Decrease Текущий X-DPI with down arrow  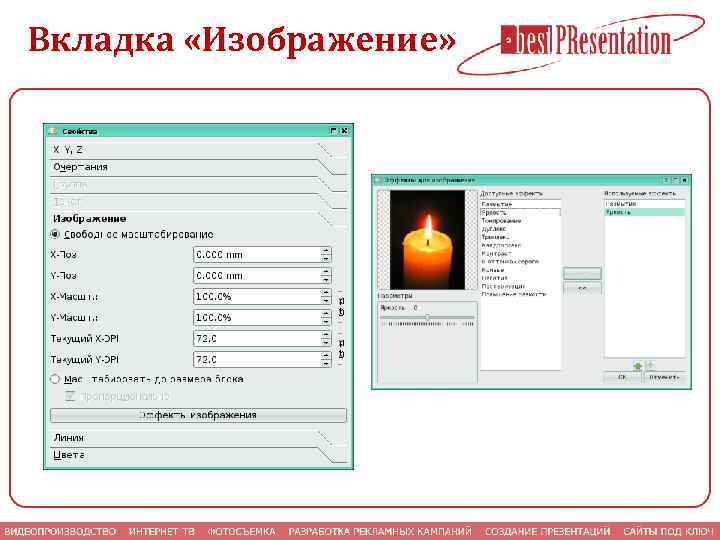pos(326,343)
